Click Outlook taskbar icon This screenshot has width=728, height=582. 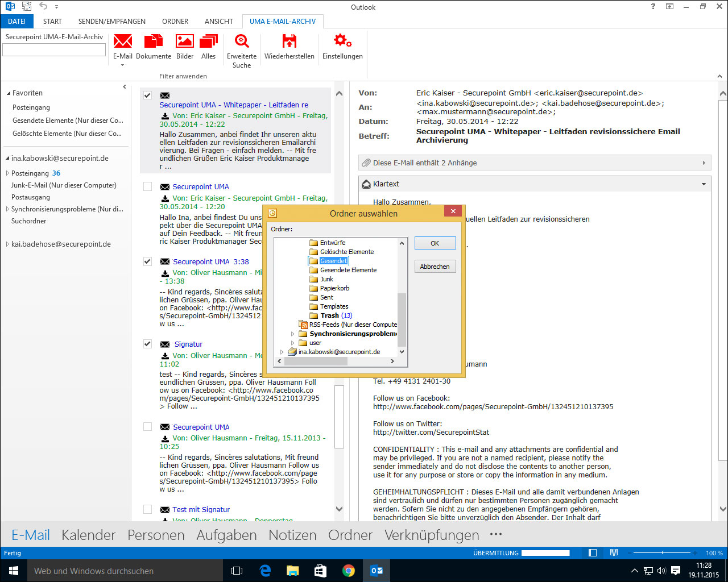click(x=377, y=571)
